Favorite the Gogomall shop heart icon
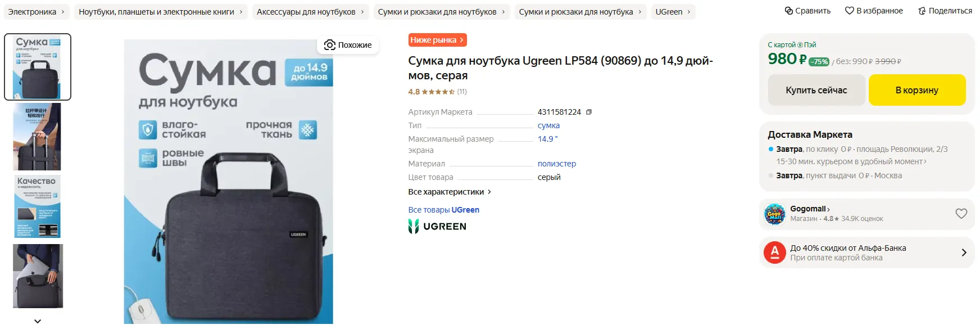The image size is (980, 329). (x=961, y=213)
